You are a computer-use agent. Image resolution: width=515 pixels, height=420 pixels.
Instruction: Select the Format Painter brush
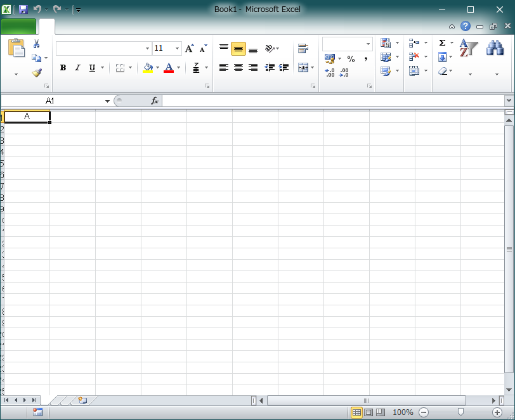tap(37, 72)
